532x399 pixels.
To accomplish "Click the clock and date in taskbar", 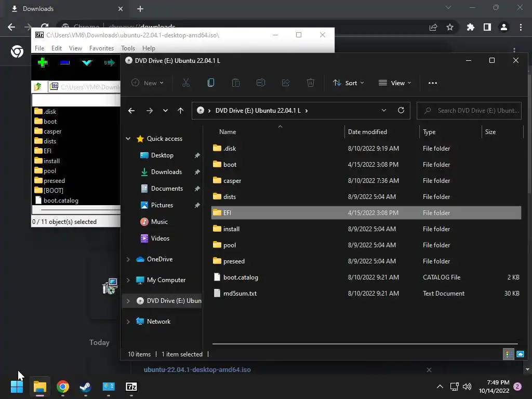I will tap(494, 387).
